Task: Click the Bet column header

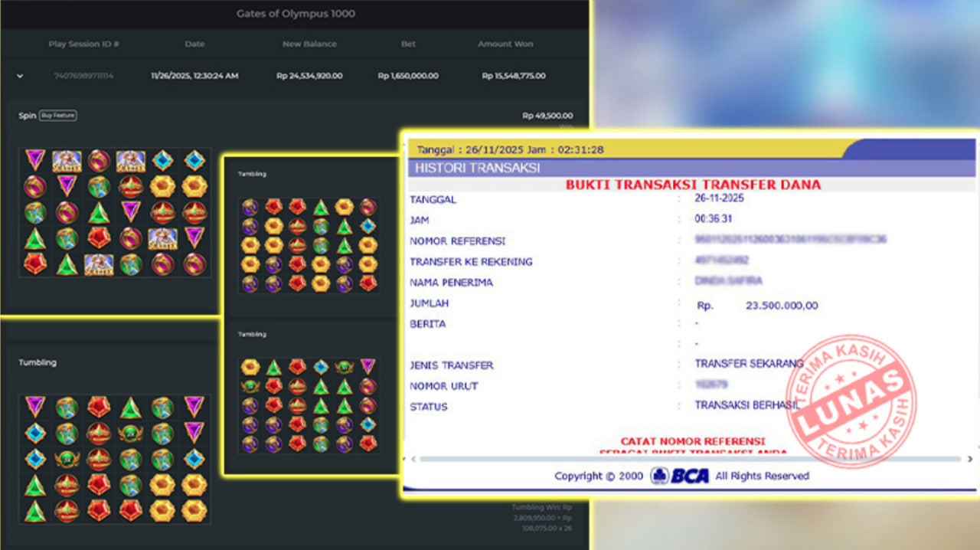Action: (408, 44)
